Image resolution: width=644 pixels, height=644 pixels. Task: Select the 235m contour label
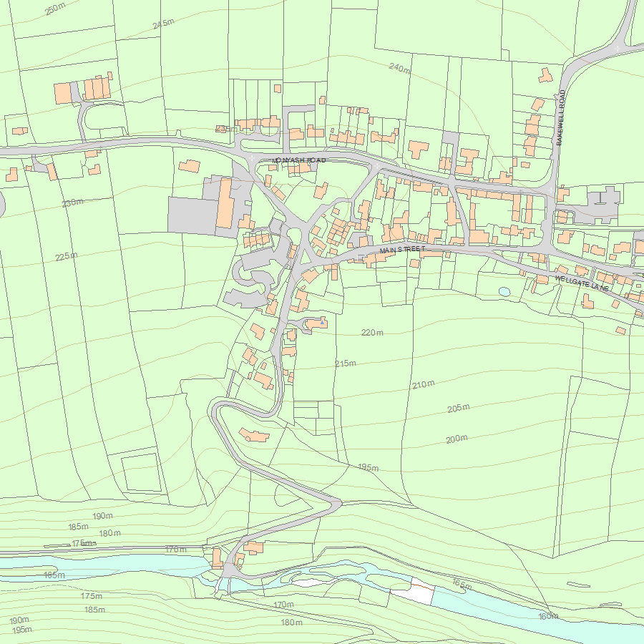[x=226, y=129]
